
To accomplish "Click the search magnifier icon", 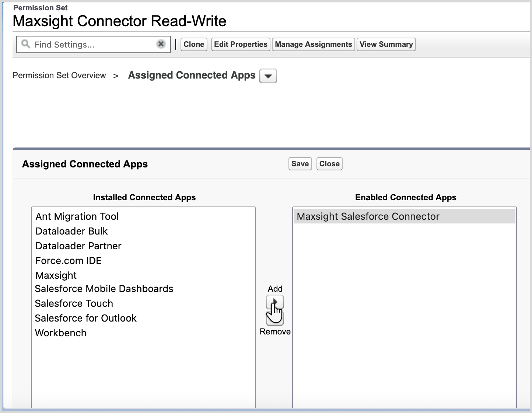I will pyautogui.click(x=25, y=44).
